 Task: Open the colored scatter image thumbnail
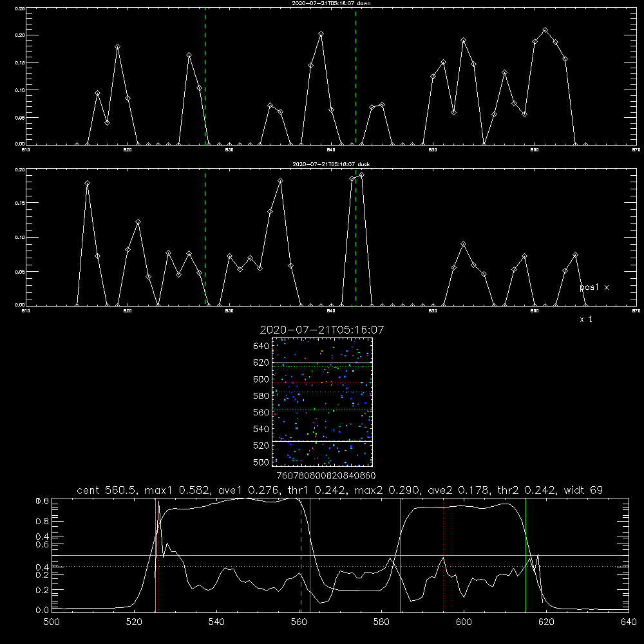(322, 402)
